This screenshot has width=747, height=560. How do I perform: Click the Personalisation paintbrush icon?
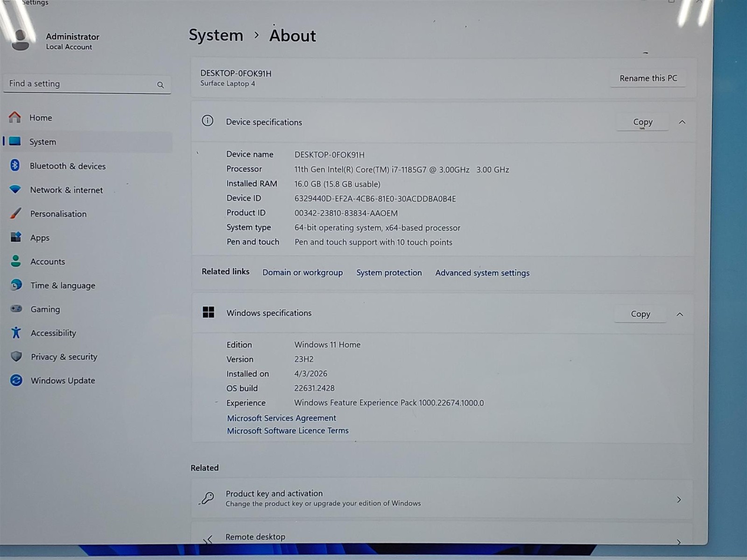coord(15,213)
